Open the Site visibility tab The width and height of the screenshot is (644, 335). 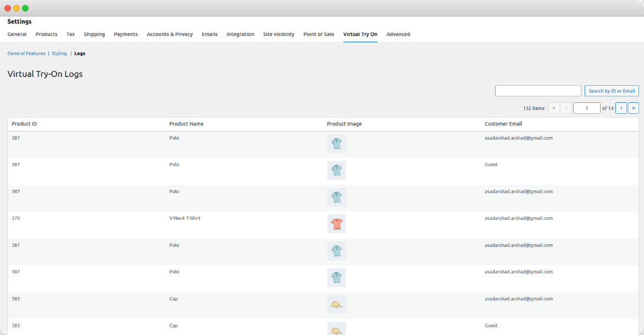point(279,34)
